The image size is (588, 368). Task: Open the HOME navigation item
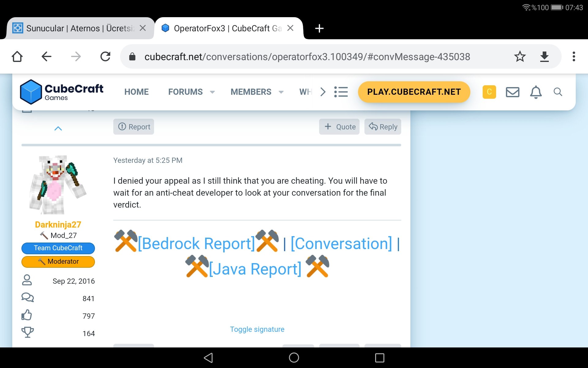pos(136,92)
